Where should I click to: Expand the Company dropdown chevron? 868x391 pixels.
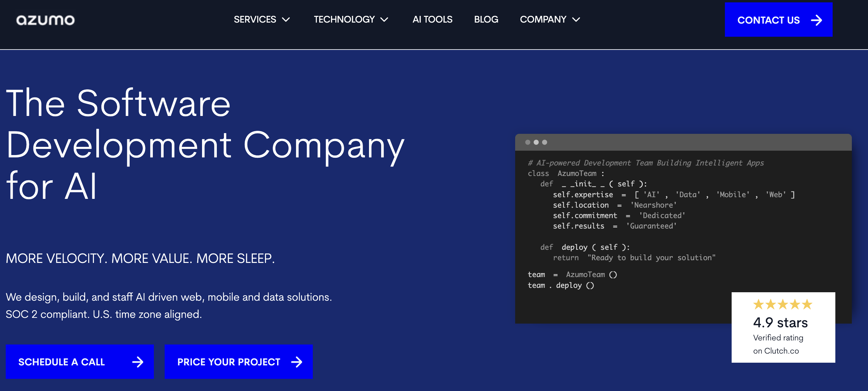tap(576, 20)
